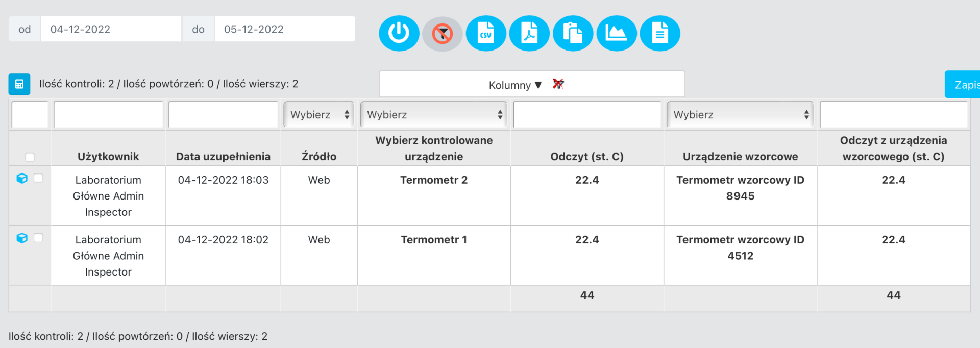Screen dimensions: 980x348
Task: Click the copy-to-clipboard icon button
Action: [573, 34]
